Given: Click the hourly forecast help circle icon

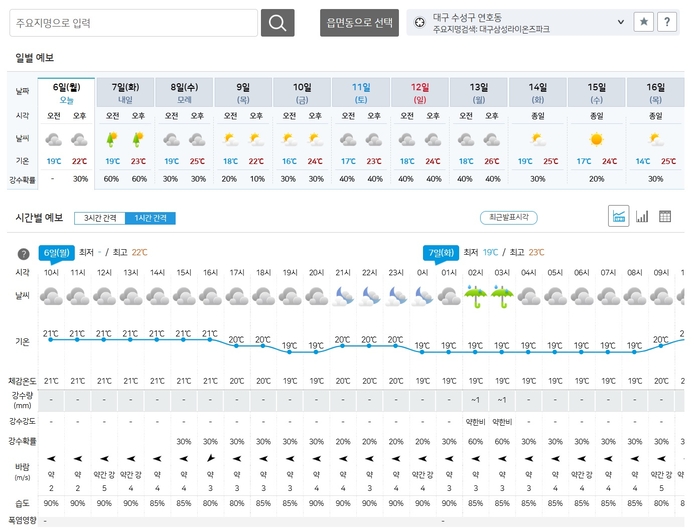Looking at the screenshot, I should [23, 254].
